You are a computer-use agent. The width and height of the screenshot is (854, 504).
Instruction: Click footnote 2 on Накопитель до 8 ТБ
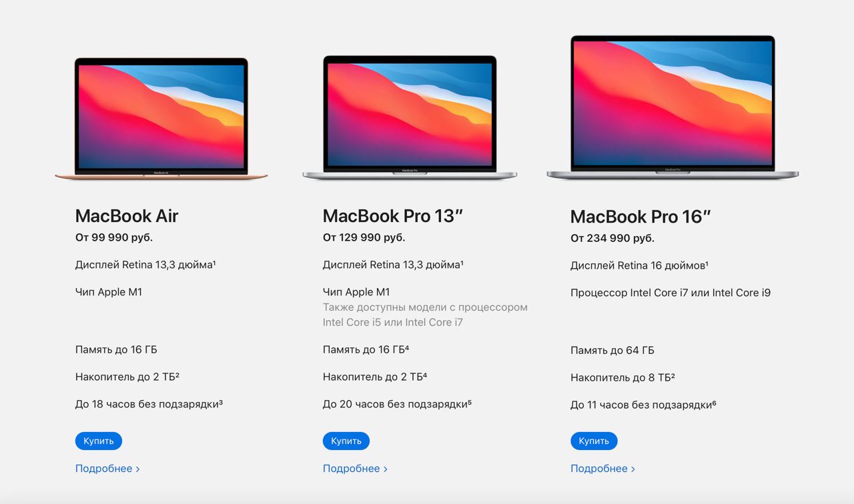pyautogui.click(x=673, y=375)
